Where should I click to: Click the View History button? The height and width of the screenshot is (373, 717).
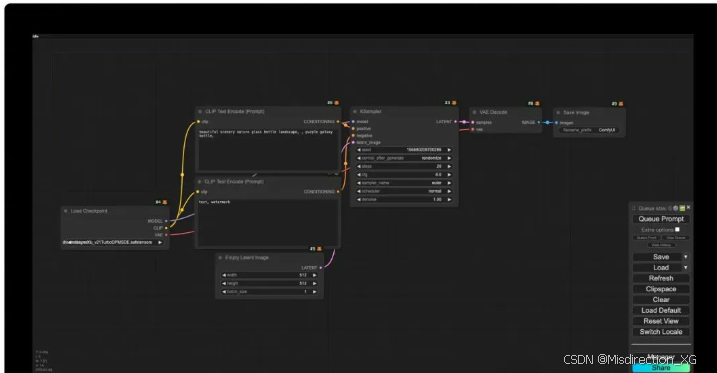pos(661,245)
